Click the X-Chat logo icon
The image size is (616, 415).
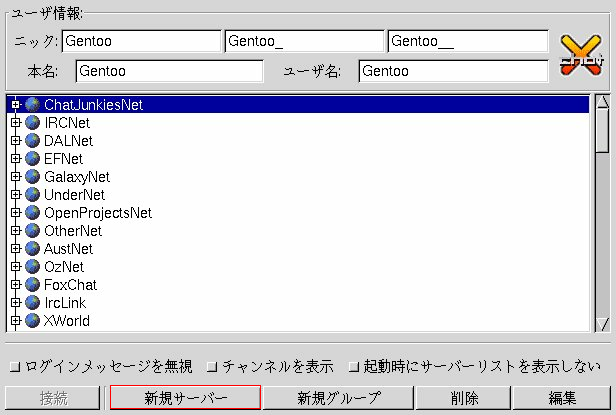581,55
